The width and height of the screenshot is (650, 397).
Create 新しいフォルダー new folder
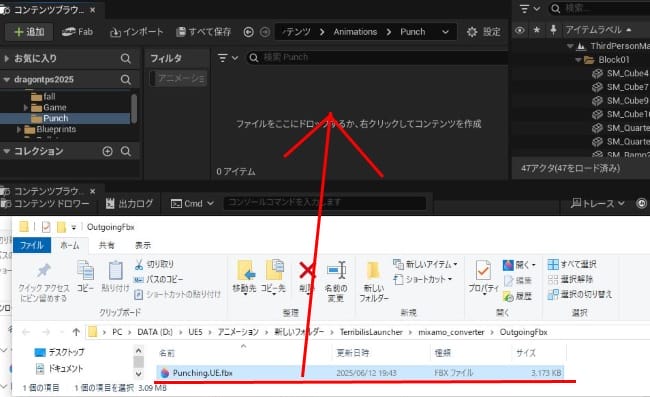tap(374, 281)
